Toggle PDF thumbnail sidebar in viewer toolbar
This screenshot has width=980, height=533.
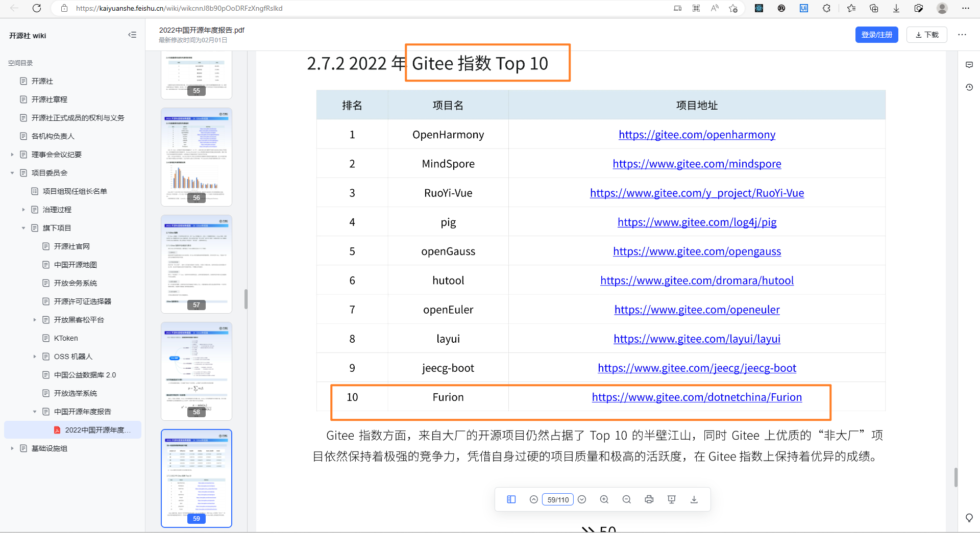(511, 499)
